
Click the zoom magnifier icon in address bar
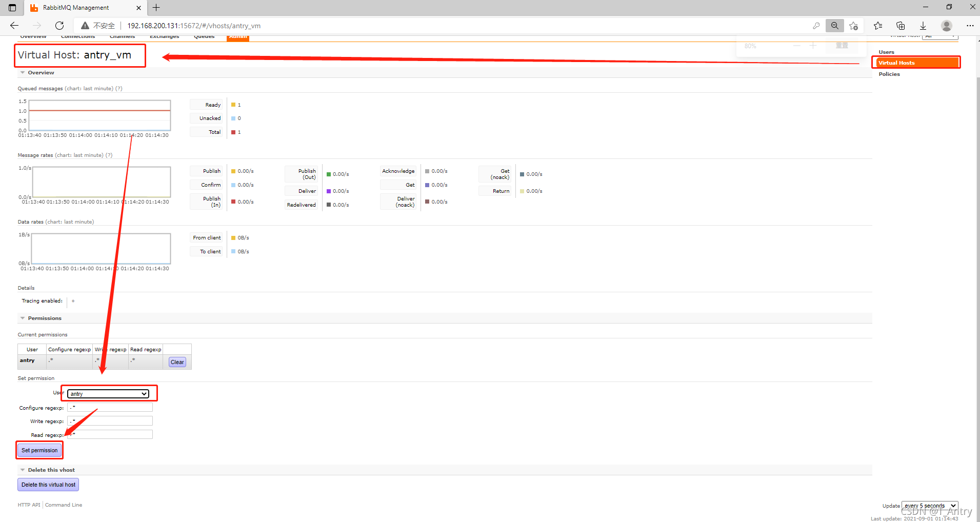coord(835,26)
